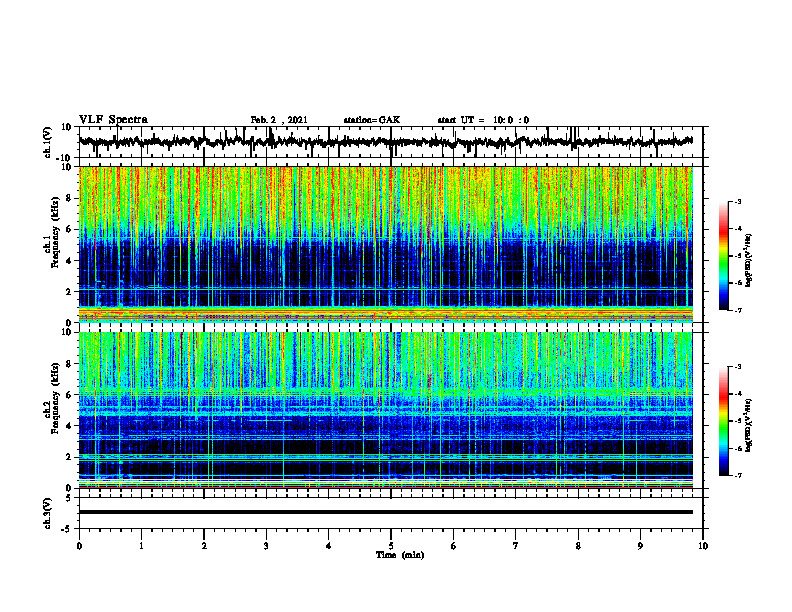This screenshot has height=612, width=792.
Task: Click the "2" kHz tick of ch.1 spectrogram
Action: pyautogui.click(x=70, y=292)
